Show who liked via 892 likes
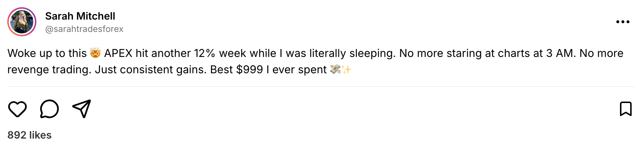Image resolution: width=644 pixels, height=148 pixels. [x=29, y=135]
